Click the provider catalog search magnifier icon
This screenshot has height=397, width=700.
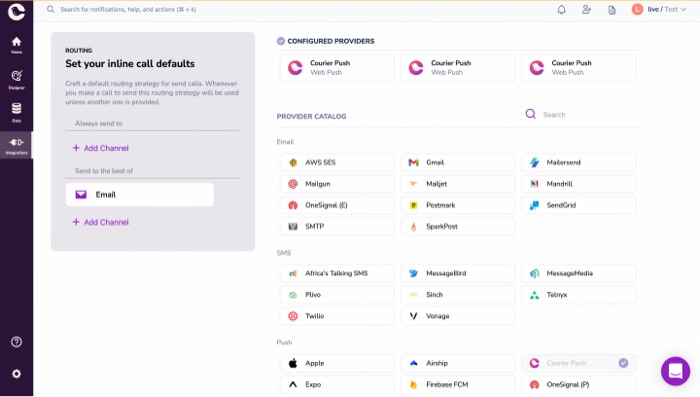530,114
